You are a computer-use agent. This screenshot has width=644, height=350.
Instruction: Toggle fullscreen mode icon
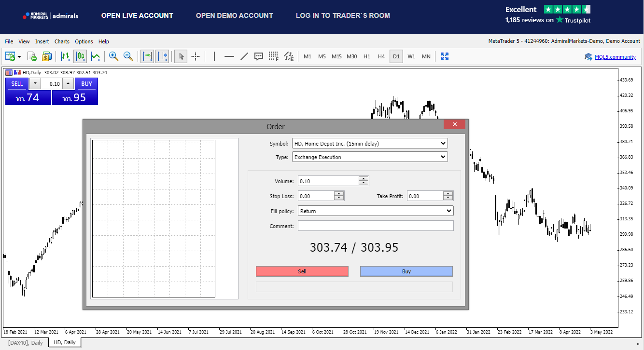[445, 56]
